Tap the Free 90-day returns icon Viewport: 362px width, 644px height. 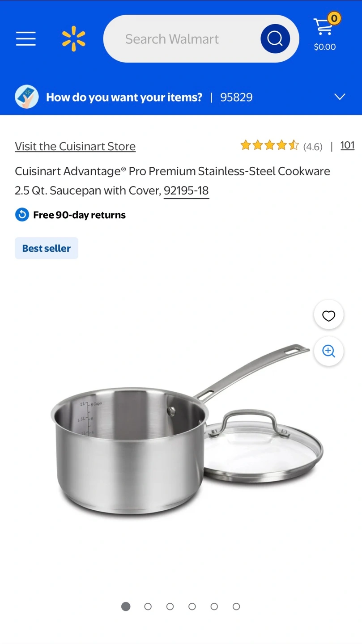pyautogui.click(x=22, y=215)
